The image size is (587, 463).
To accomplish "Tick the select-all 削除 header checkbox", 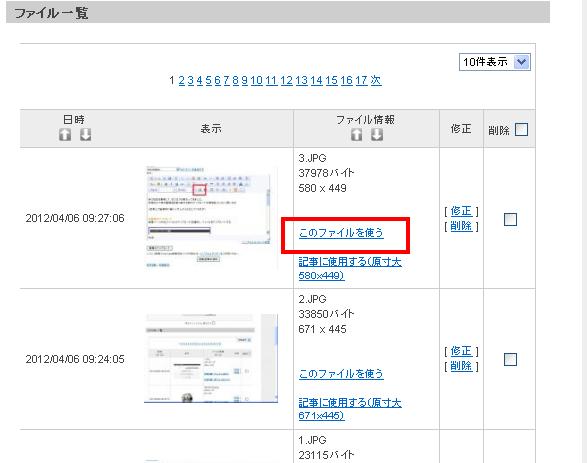I will [521, 130].
